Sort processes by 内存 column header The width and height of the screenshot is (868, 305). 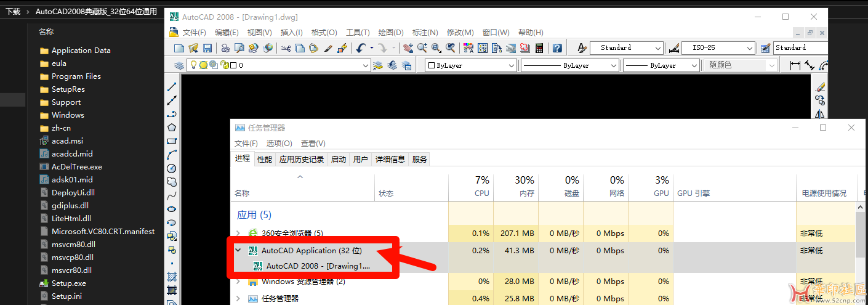[x=516, y=186]
